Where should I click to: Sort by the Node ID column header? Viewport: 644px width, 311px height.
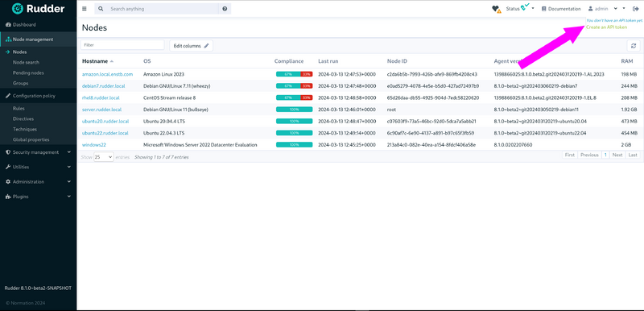[397, 61]
